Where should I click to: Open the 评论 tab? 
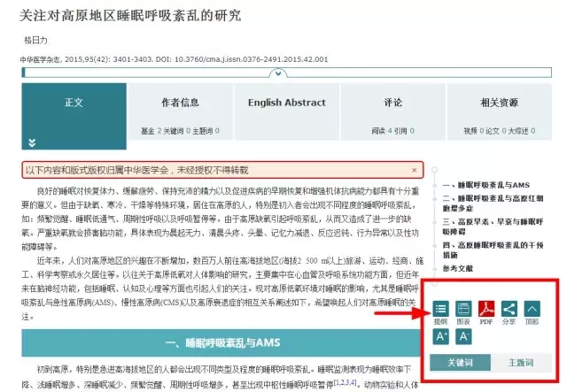pyautogui.click(x=393, y=111)
